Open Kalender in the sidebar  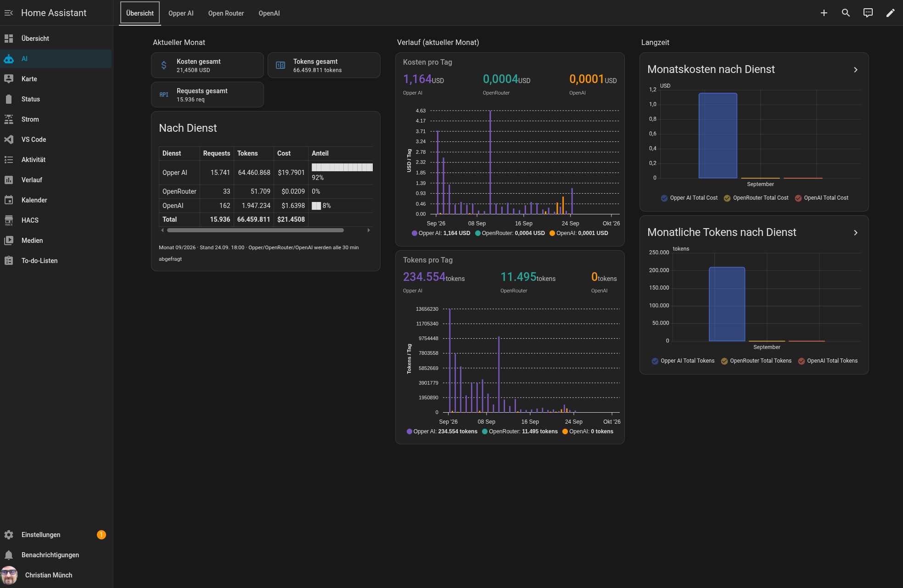click(56, 200)
